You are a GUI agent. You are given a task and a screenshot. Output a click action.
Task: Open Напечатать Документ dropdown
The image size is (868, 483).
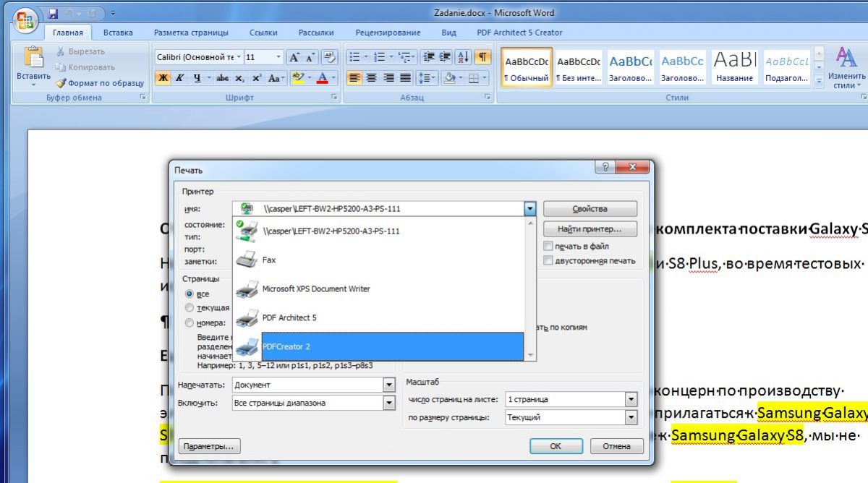coord(389,385)
